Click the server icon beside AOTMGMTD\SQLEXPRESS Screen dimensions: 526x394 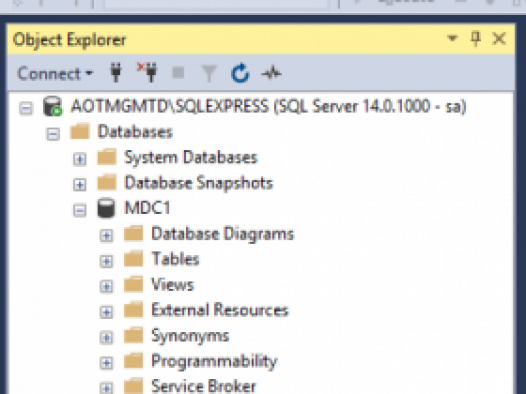[x=53, y=106]
